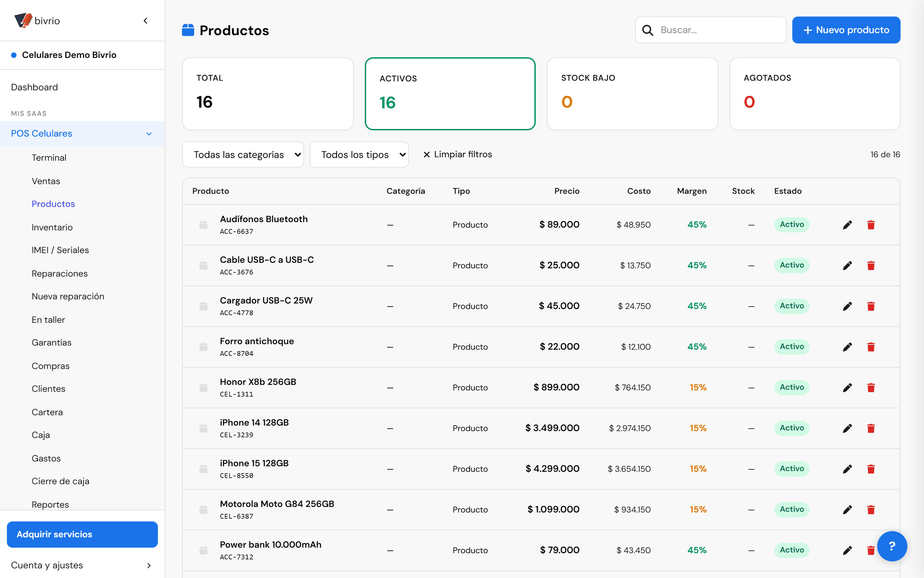The height and width of the screenshot is (578, 924).
Task: Go to Cierre de caja
Action: pyautogui.click(x=60, y=481)
